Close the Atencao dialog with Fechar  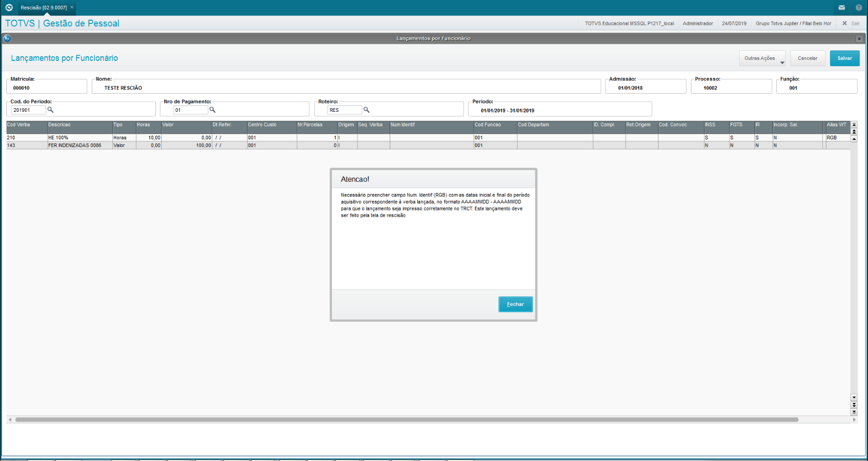click(x=515, y=304)
